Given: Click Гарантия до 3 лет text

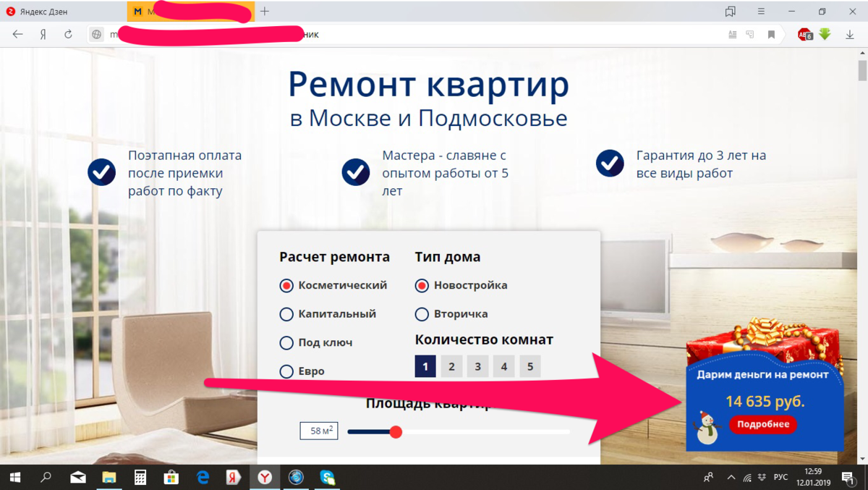Looking at the screenshot, I should 701,164.
